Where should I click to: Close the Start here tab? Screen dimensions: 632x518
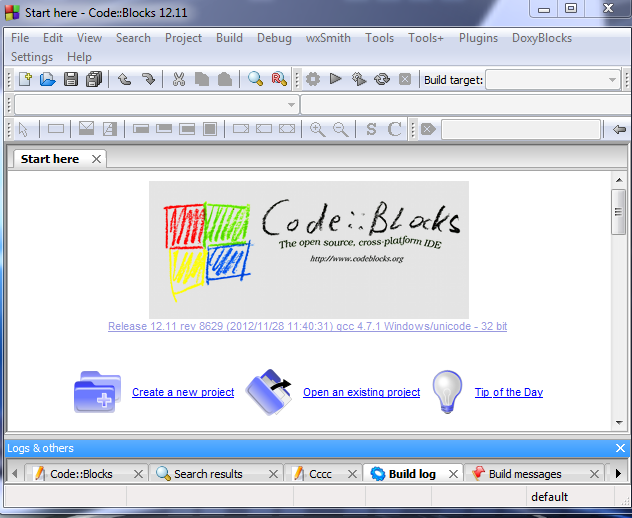click(x=96, y=159)
